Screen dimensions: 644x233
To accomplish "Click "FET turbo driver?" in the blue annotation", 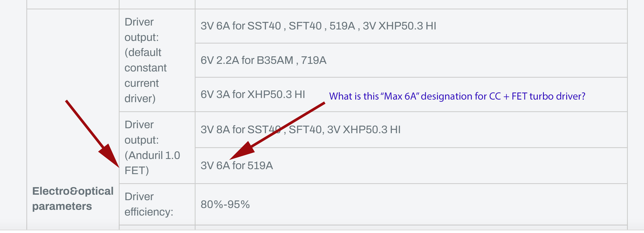I will [548, 96].
